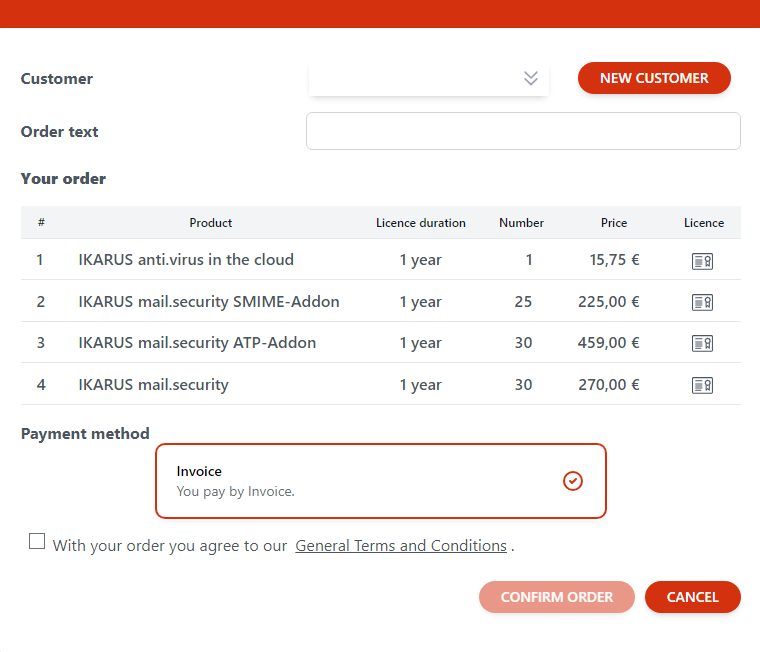
Task: Click price 225,00 € cell
Action: coord(608,302)
